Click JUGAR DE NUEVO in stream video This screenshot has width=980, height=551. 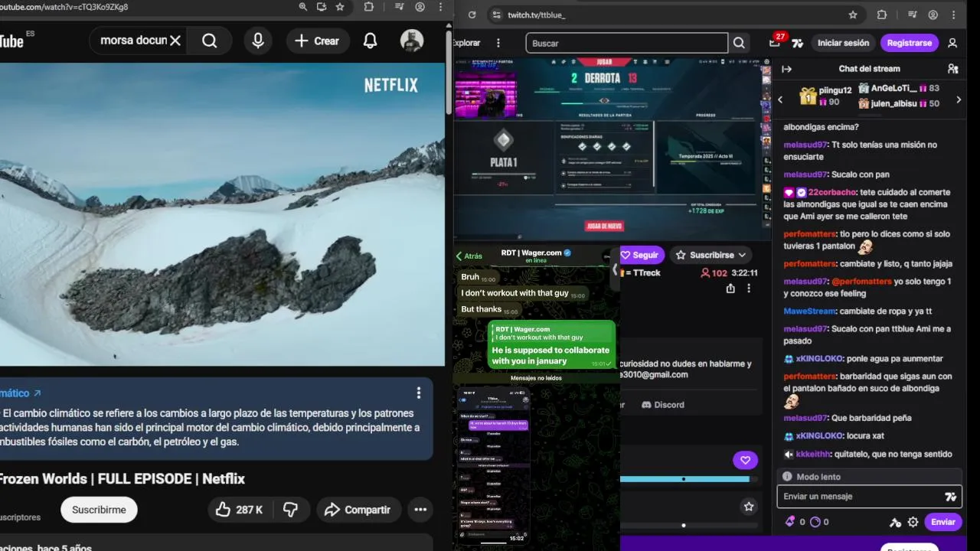click(x=604, y=227)
